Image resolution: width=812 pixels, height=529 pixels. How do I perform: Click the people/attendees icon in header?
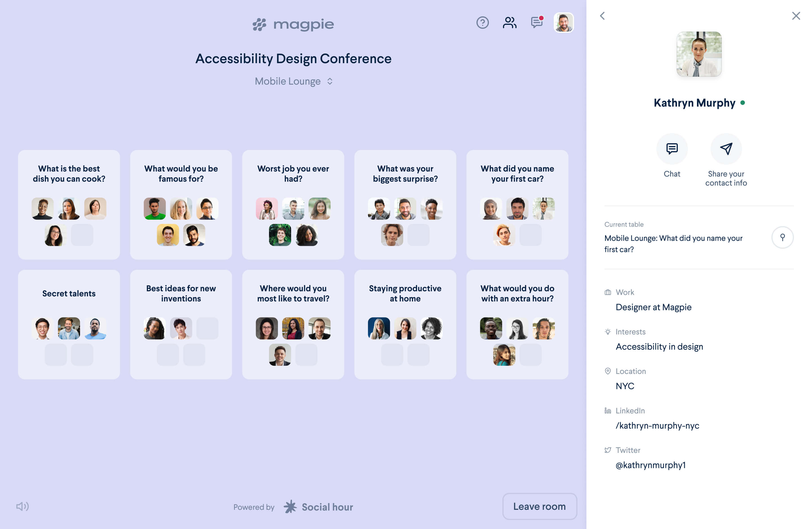[509, 23]
